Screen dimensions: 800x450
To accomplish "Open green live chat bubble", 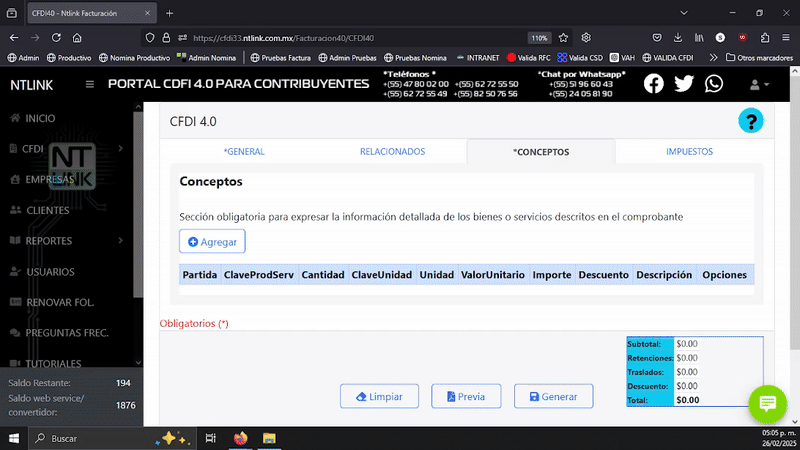I will click(x=767, y=404).
